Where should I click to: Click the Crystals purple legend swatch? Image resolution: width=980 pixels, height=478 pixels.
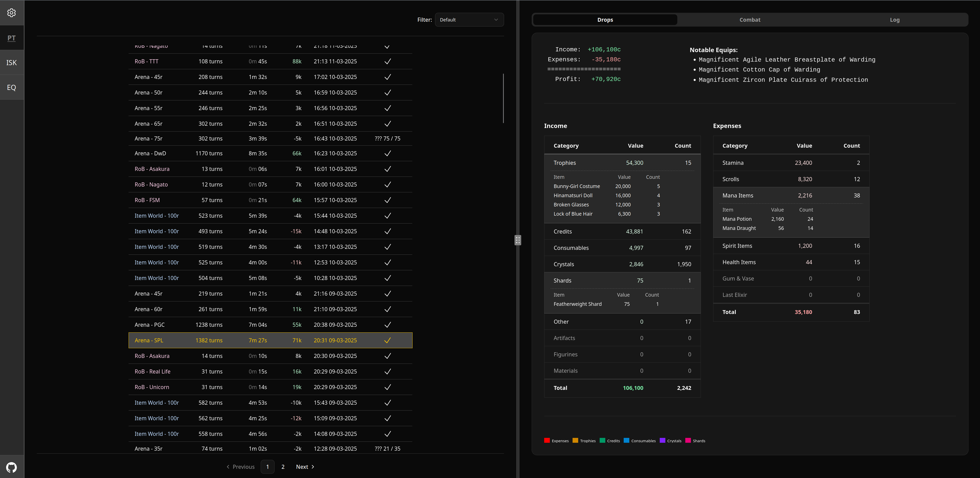coord(662,440)
